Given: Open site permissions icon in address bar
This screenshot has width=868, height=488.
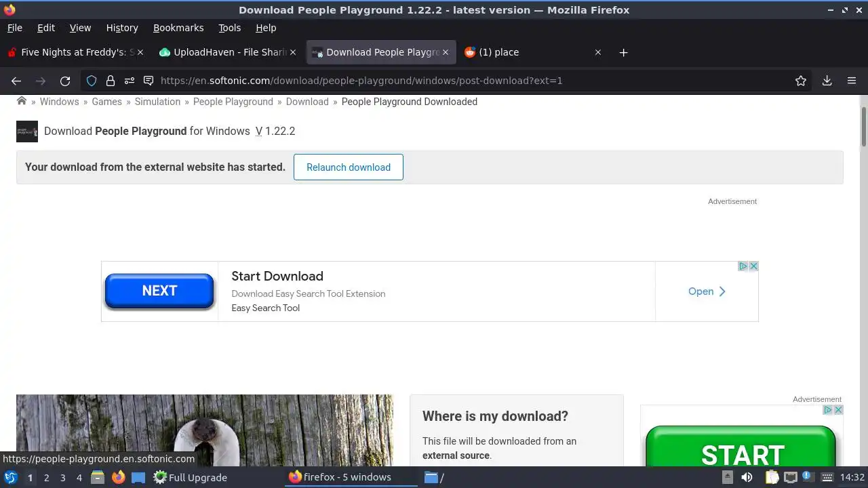Looking at the screenshot, I should pyautogui.click(x=130, y=81).
